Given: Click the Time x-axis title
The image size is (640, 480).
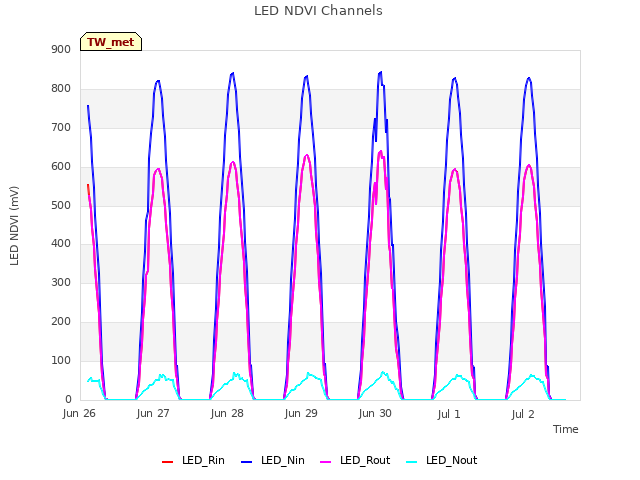Looking at the screenshot, I should 565,429.
